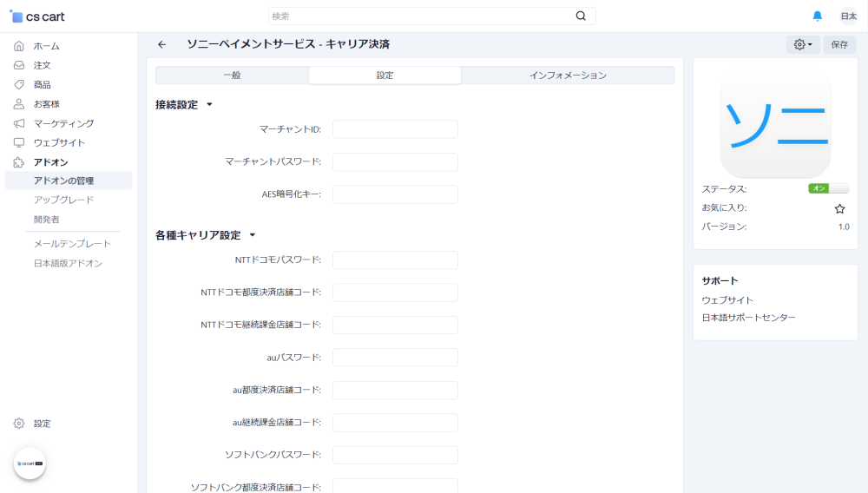Toggle the ステータス on/off switch
This screenshot has height=493, width=868.
click(828, 188)
